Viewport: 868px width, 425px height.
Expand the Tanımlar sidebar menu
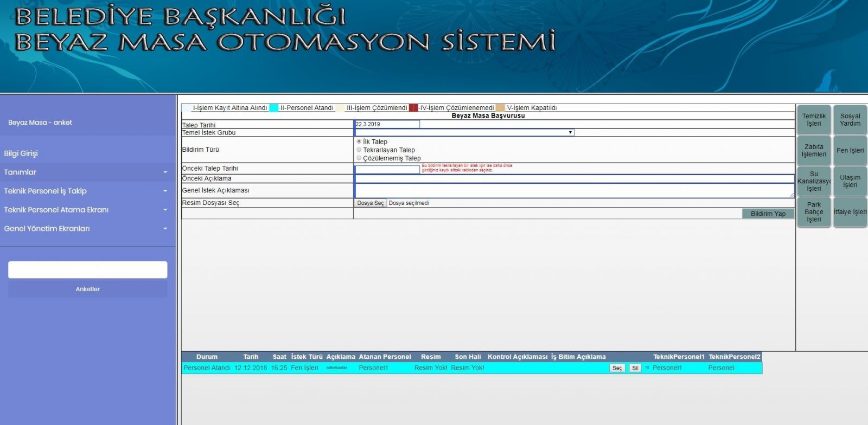[x=87, y=172]
